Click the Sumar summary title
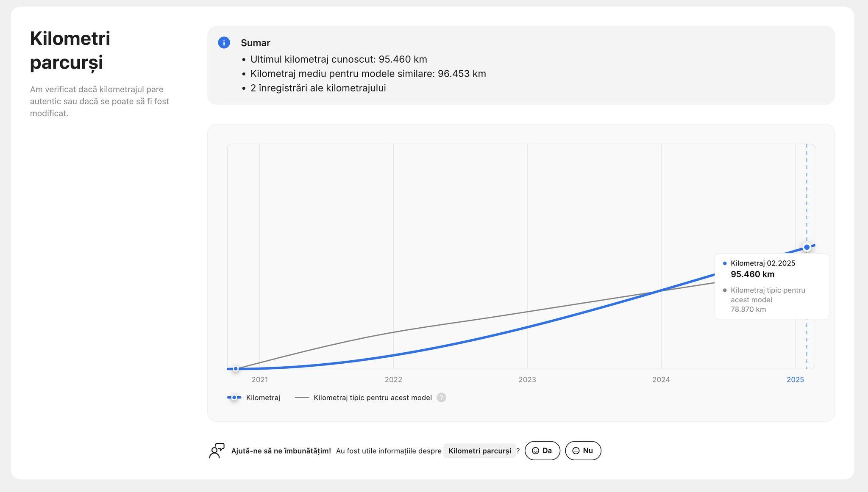Screen dimensions: 868x492 point(256,43)
